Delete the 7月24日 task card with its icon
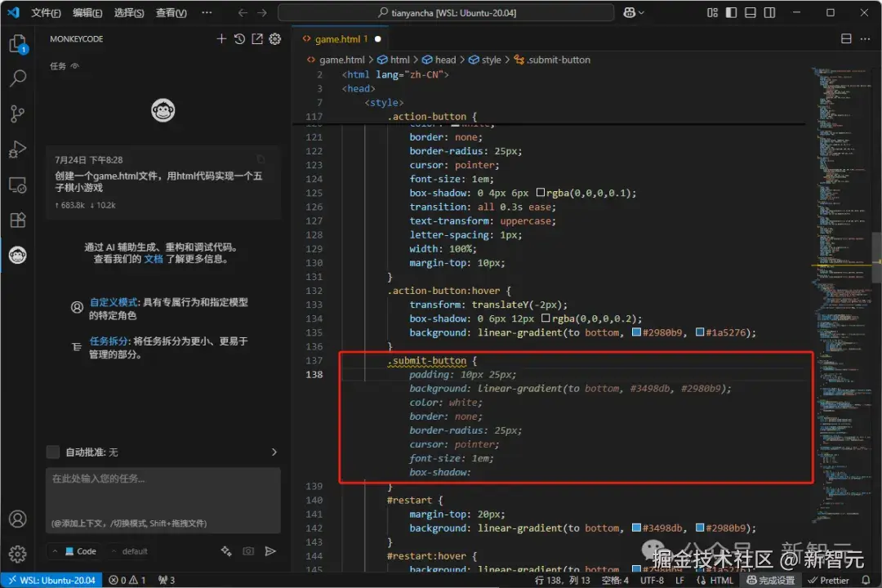The image size is (882, 588). (261, 160)
